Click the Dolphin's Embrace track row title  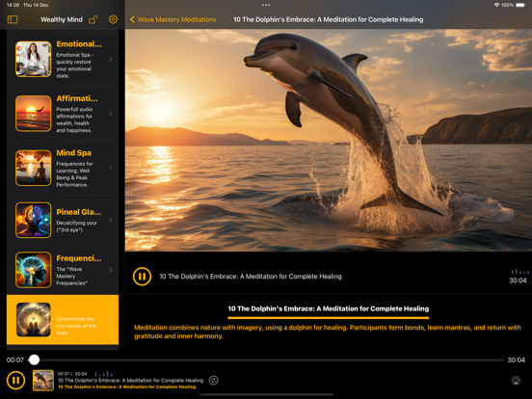[x=251, y=277]
